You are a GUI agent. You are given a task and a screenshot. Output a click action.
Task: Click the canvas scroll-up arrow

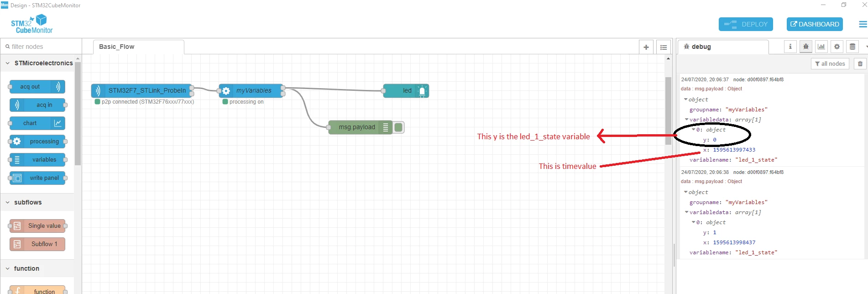pyautogui.click(x=668, y=58)
